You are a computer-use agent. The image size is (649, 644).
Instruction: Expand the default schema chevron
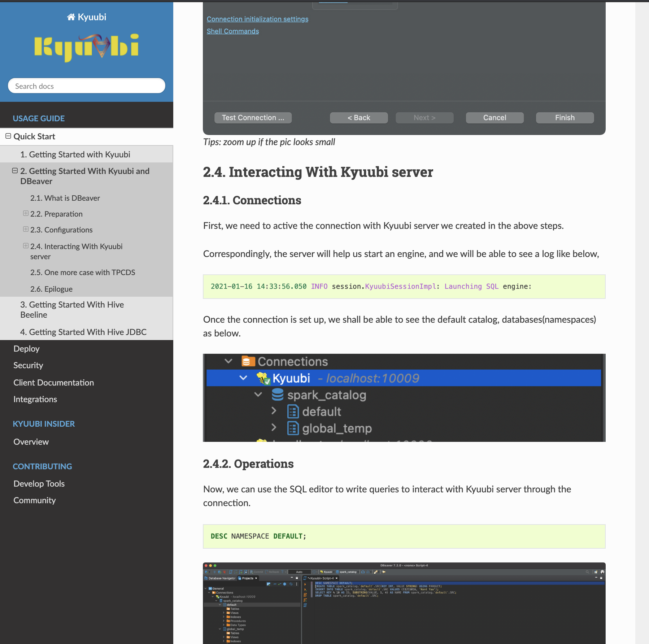pyautogui.click(x=274, y=411)
